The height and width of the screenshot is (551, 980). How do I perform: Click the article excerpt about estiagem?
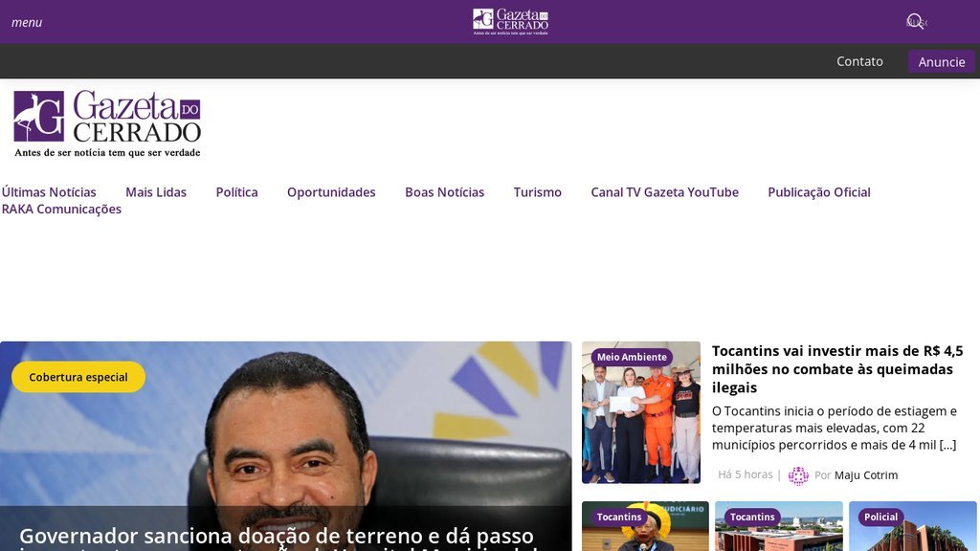[835, 428]
